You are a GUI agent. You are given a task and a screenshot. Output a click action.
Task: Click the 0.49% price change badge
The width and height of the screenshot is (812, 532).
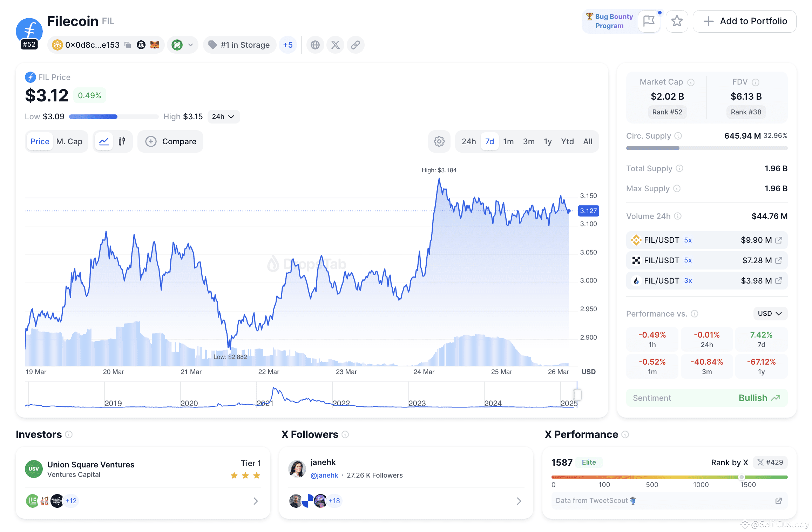(x=90, y=95)
